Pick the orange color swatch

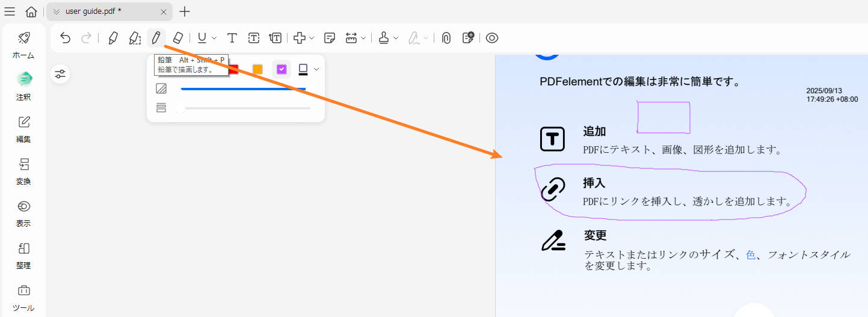tap(257, 69)
